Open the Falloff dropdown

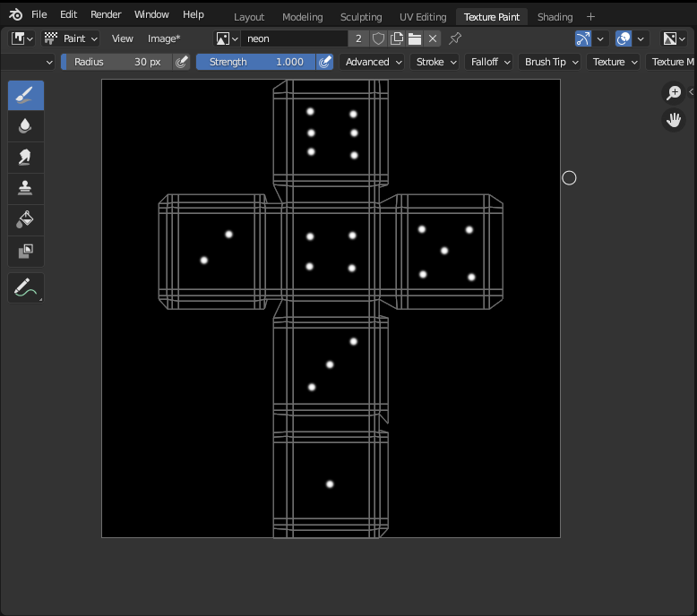click(491, 62)
